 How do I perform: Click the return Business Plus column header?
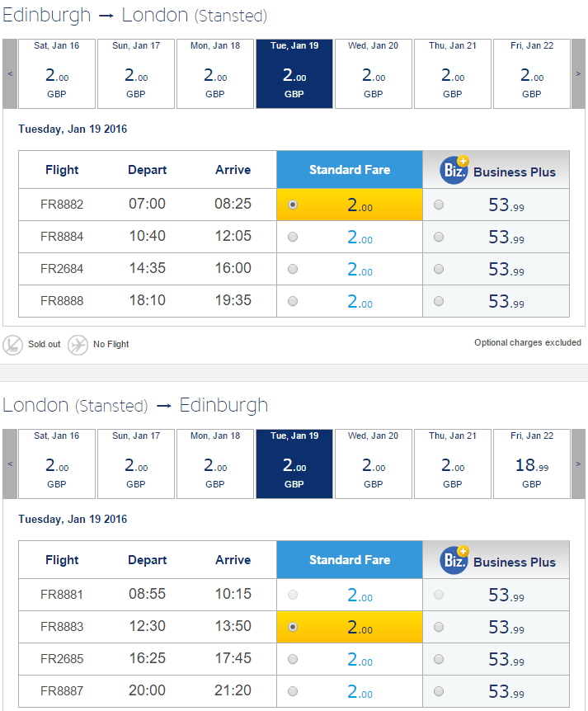pos(496,560)
